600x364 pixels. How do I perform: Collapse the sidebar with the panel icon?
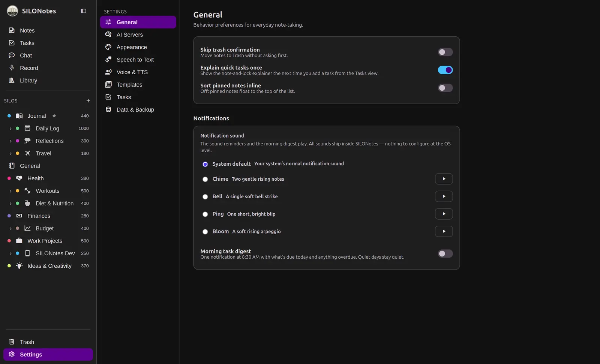point(84,11)
